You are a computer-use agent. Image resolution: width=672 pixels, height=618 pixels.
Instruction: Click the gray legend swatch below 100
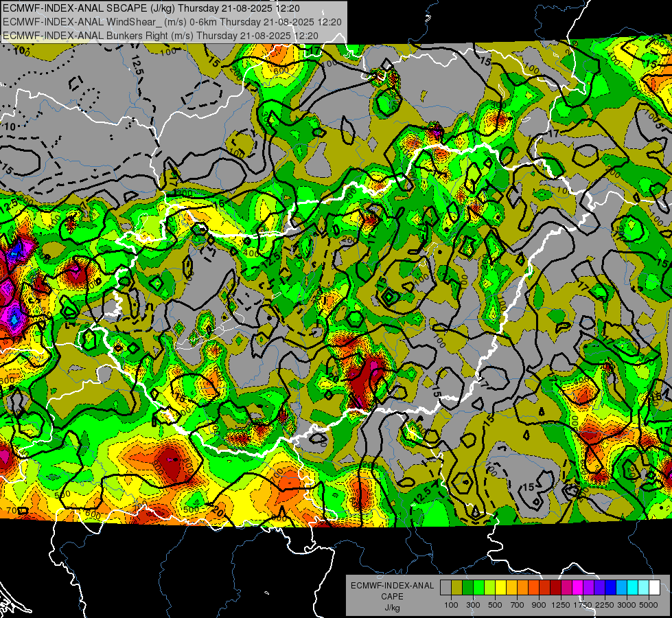(445, 588)
